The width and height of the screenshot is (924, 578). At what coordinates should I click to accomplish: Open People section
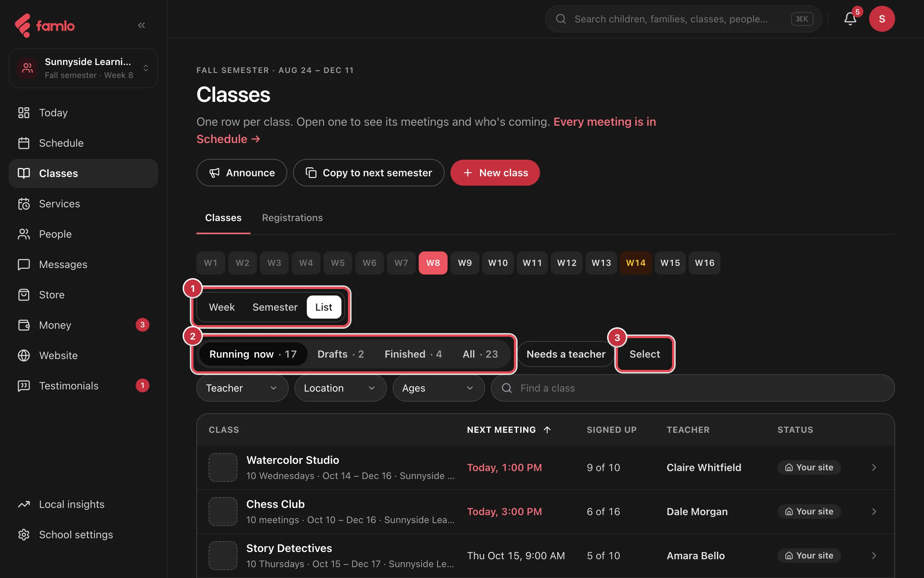(x=83, y=234)
